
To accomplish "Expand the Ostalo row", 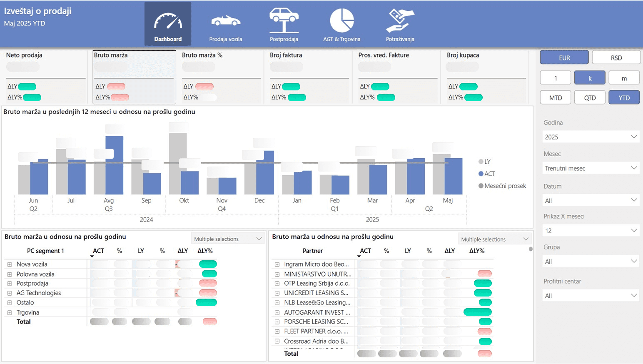I will pyautogui.click(x=9, y=302).
